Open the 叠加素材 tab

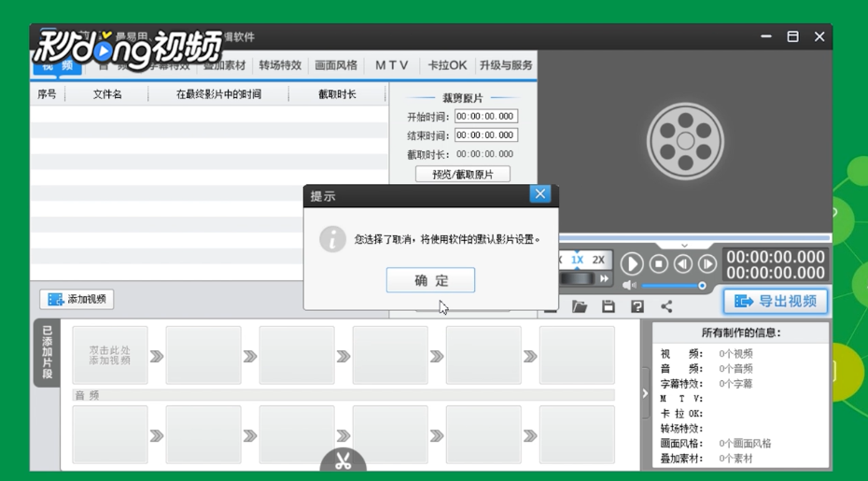point(224,65)
